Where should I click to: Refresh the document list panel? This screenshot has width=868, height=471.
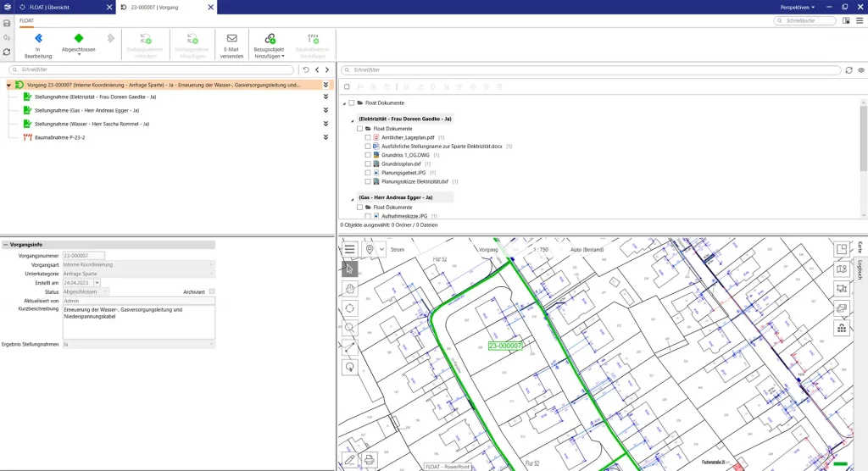(849, 70)
